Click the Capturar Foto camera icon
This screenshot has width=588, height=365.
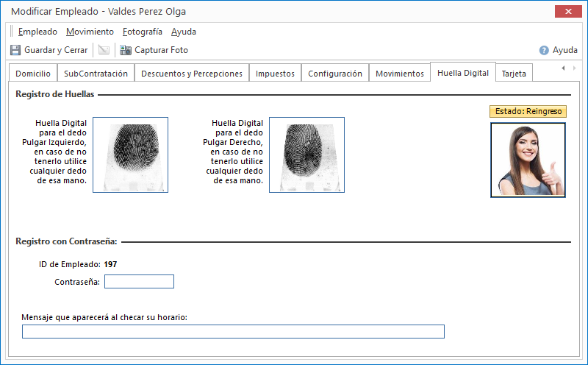pyautogui.click(x=126, y=50)
